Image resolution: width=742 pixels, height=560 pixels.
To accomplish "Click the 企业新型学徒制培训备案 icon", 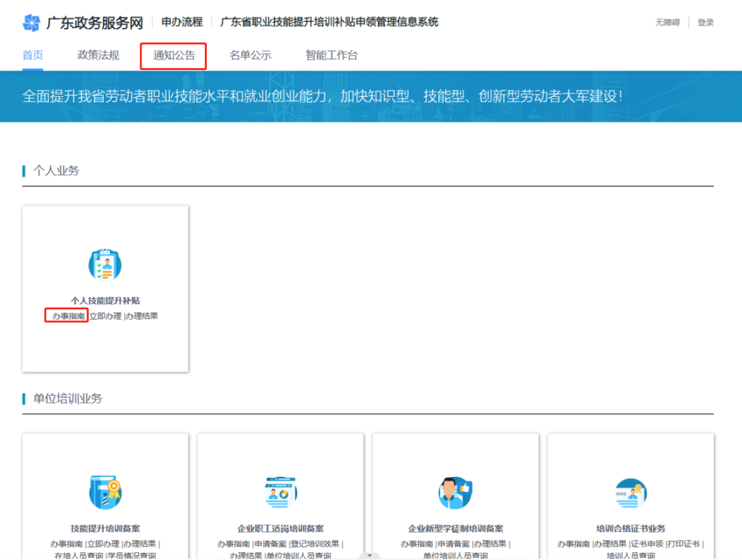I will (x=456, y=493).
